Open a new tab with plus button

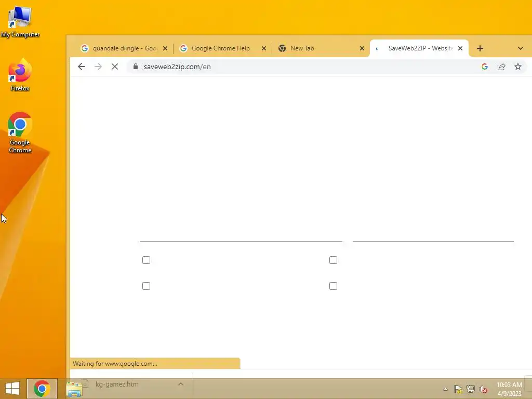coord(480,48)
